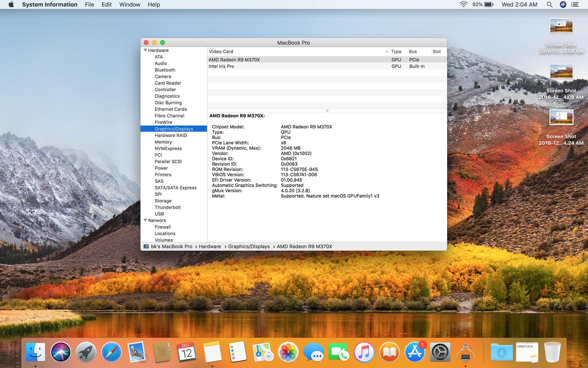Collapse the Hardware tree section
Screen dimensions: 588x368
[145, 50]
